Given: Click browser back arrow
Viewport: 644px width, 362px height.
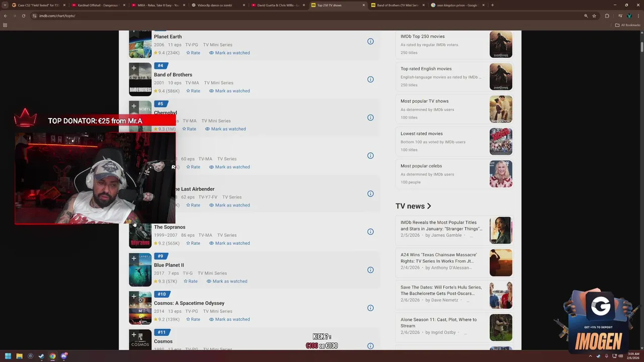Looking at the screenshot, I should point(6,16).
